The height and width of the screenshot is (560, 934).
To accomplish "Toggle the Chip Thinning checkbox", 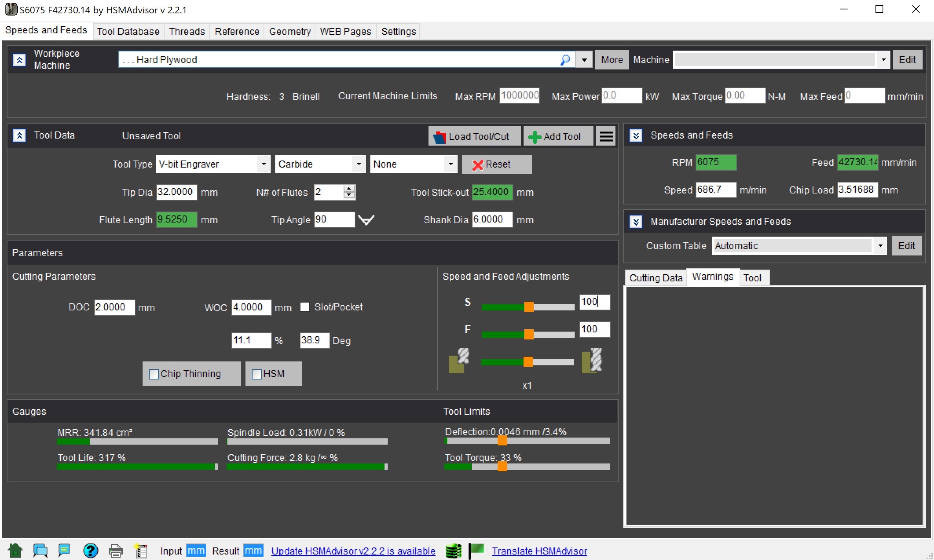I will (154, 374).
